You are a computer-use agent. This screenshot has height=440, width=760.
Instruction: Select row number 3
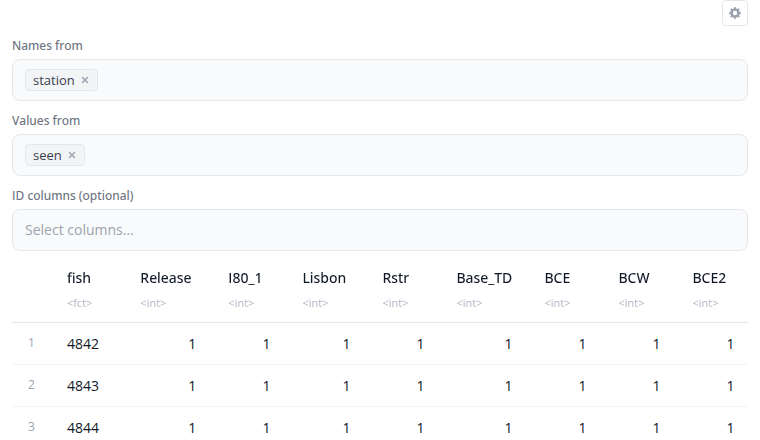coord(31,427)
